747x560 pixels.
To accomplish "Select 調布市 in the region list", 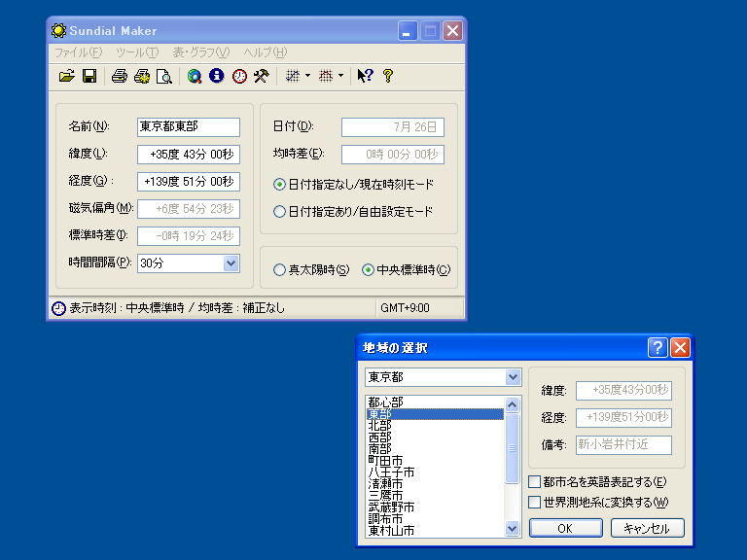I will (x=435, y=519).
